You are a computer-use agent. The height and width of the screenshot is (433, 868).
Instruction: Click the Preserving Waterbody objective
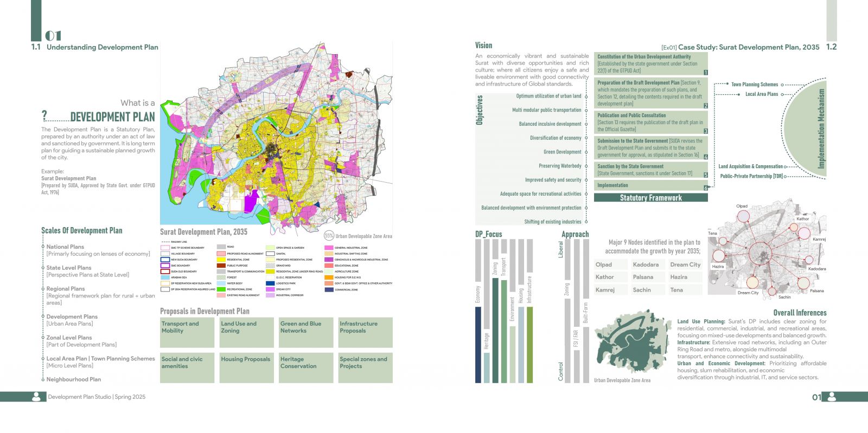tap(560, 166)
